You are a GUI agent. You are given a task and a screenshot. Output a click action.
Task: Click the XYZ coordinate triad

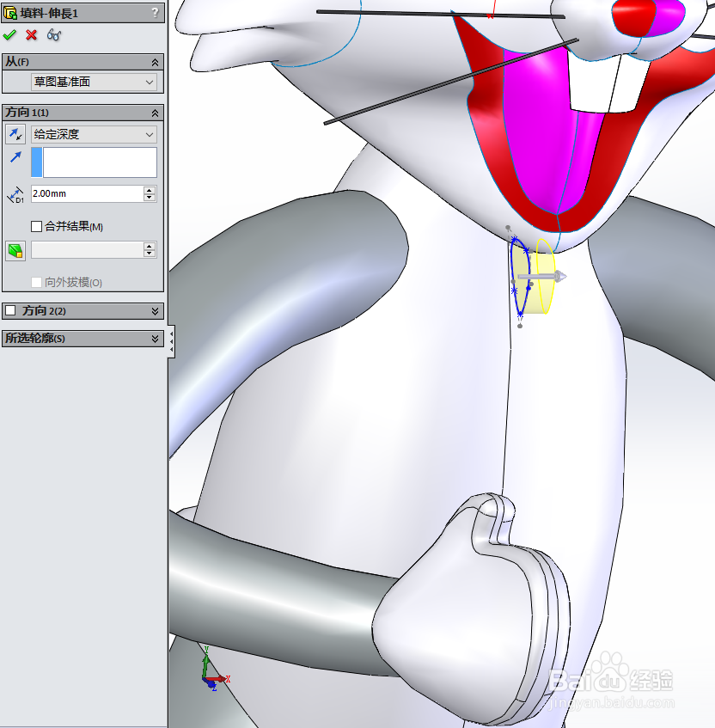click(x=213, y=669)
